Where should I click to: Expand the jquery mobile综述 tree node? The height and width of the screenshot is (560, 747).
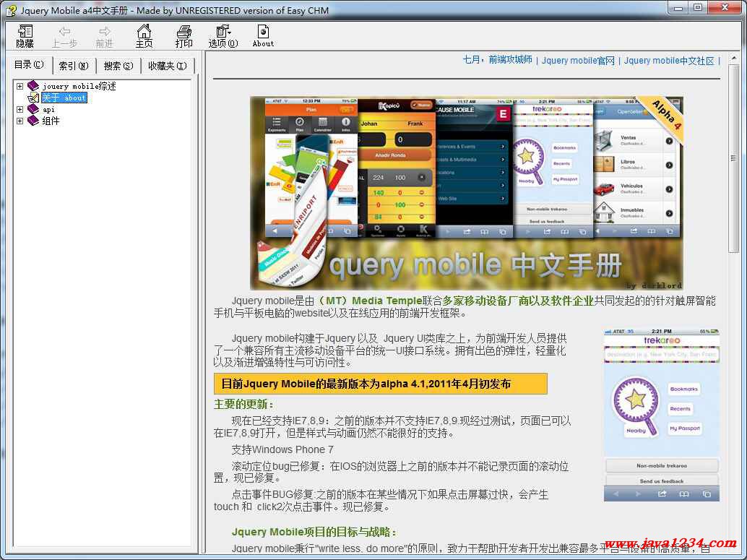pyautogui.click(x=20, y=86)
